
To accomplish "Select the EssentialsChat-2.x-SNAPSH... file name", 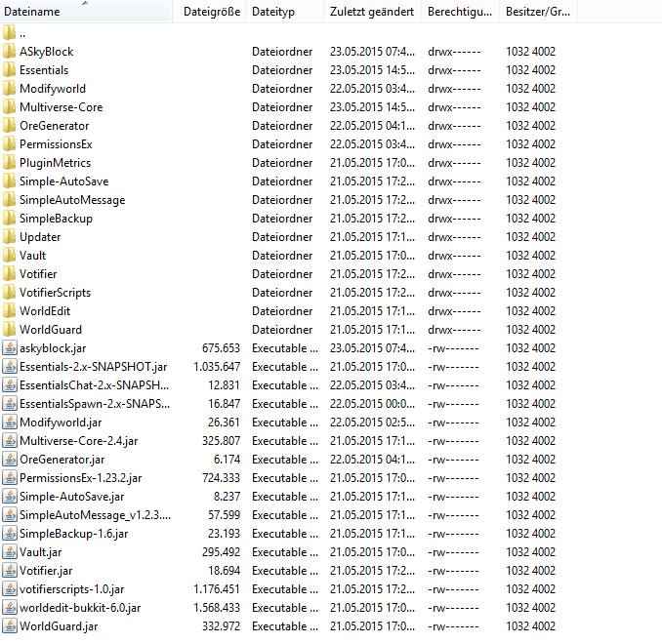I will point(94,385).
